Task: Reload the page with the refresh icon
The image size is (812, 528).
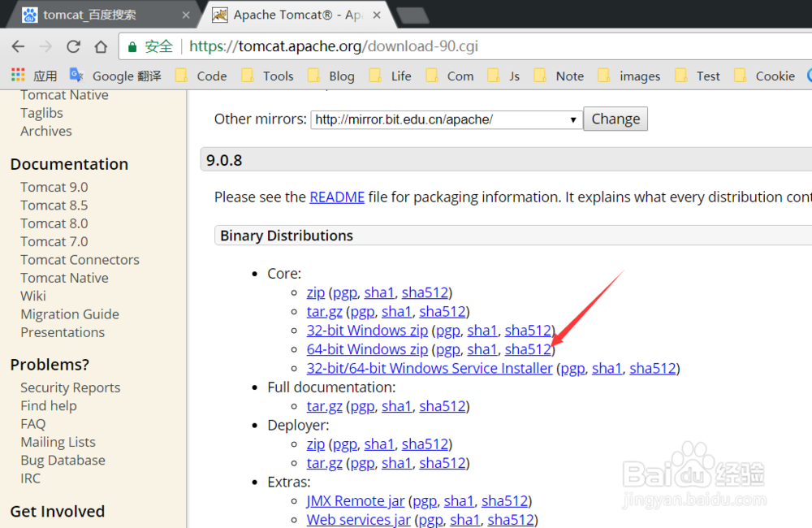Action: point(73,46)
